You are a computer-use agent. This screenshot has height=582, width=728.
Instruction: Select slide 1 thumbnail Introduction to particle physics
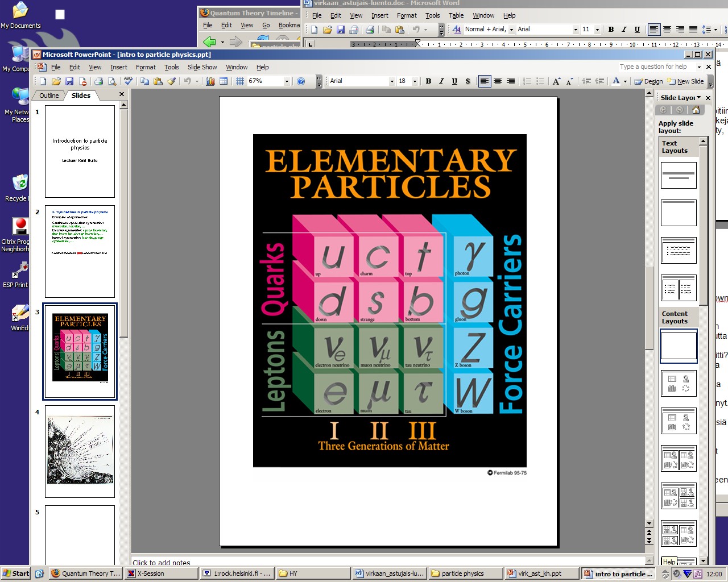click(x=80, y=151)
